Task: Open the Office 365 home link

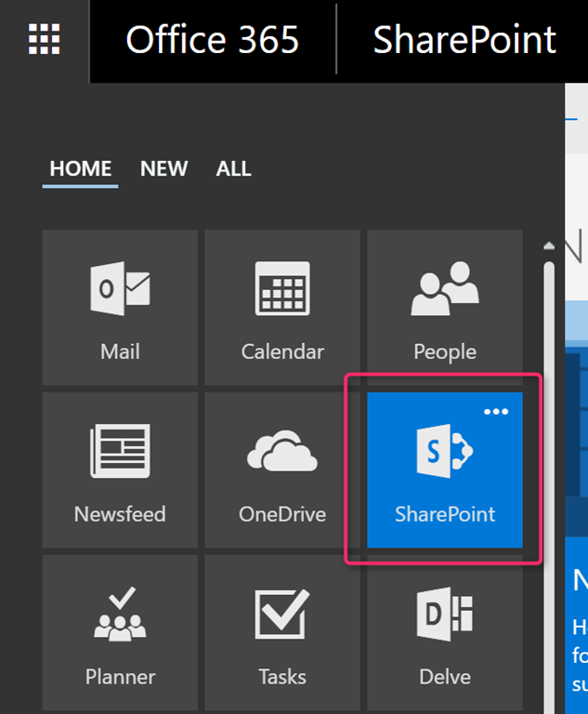Action: pyautogui.click(x=212, y=40)
